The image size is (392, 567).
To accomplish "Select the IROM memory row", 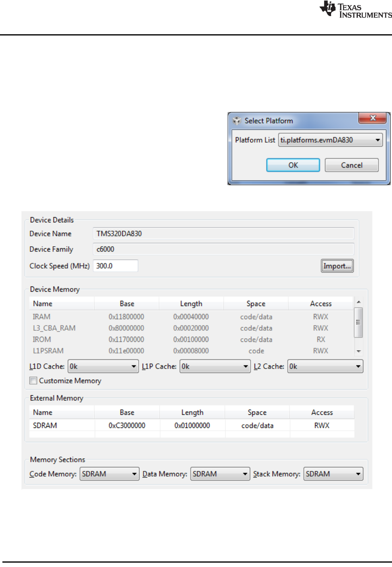I will click(x=191, y=339).
